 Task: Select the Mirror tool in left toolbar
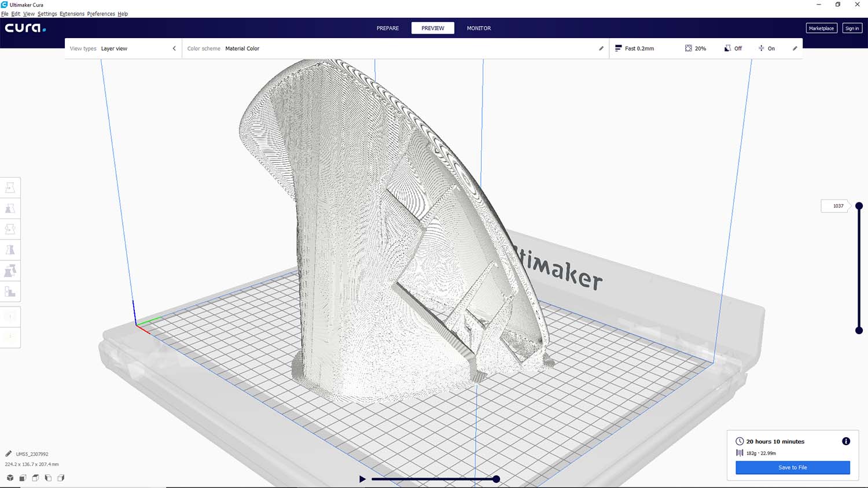click(x=10, y=250)
